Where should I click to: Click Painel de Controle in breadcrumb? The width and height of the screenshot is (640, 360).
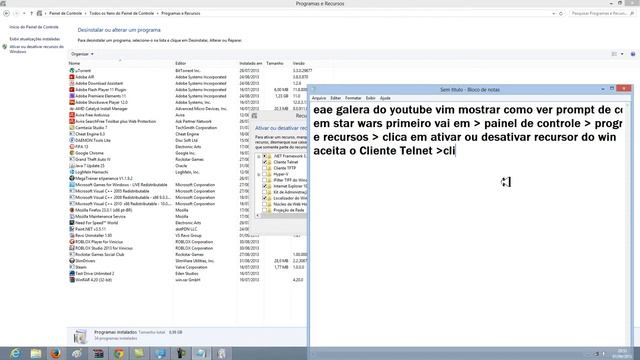(x=65, y=13)
